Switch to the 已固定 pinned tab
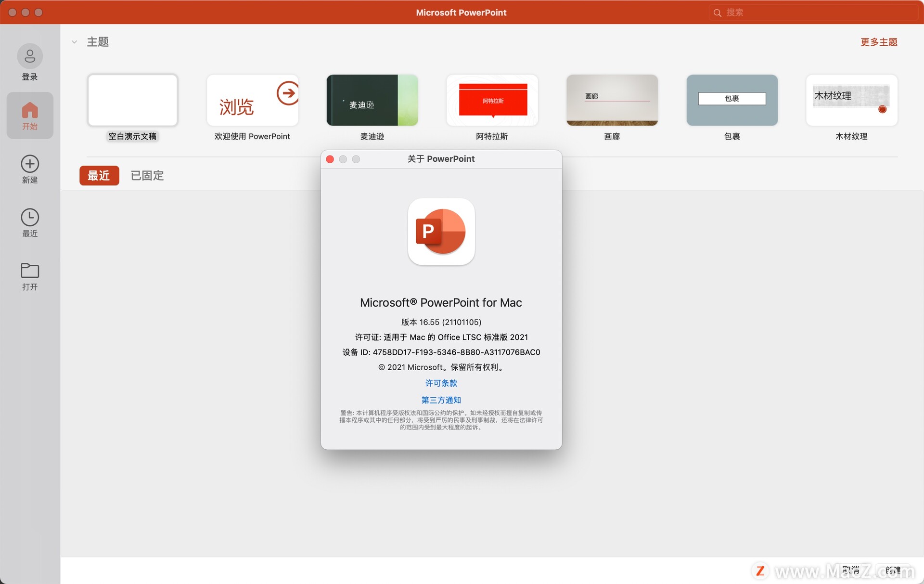Screen dimensions: 924x584 pos(147,176)
